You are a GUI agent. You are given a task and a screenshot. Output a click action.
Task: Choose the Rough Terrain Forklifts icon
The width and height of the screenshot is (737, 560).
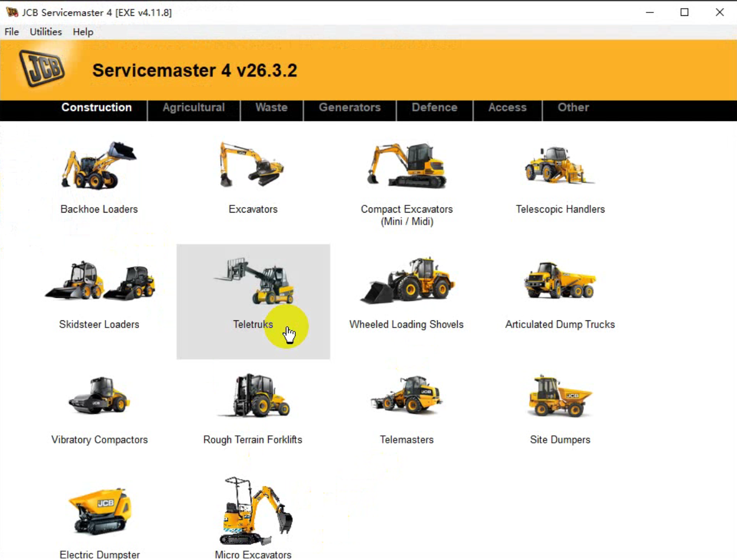pyautogui.click(x=253, y=395)
